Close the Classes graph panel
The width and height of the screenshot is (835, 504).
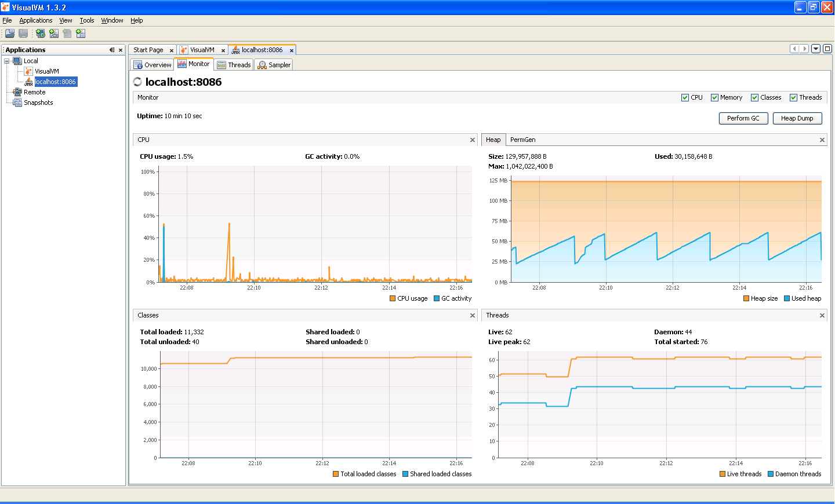coord(473,315)
